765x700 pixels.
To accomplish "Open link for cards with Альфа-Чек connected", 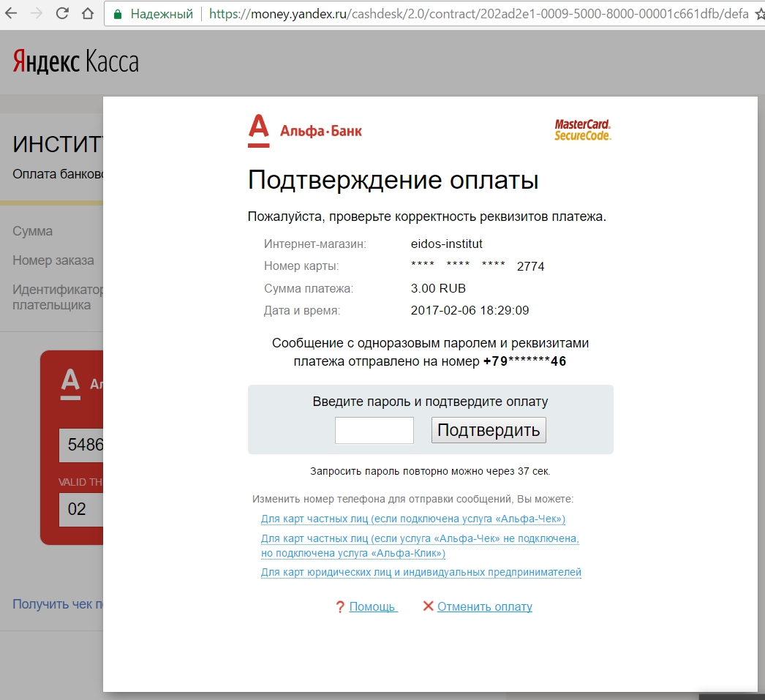I will pos(412,519).
